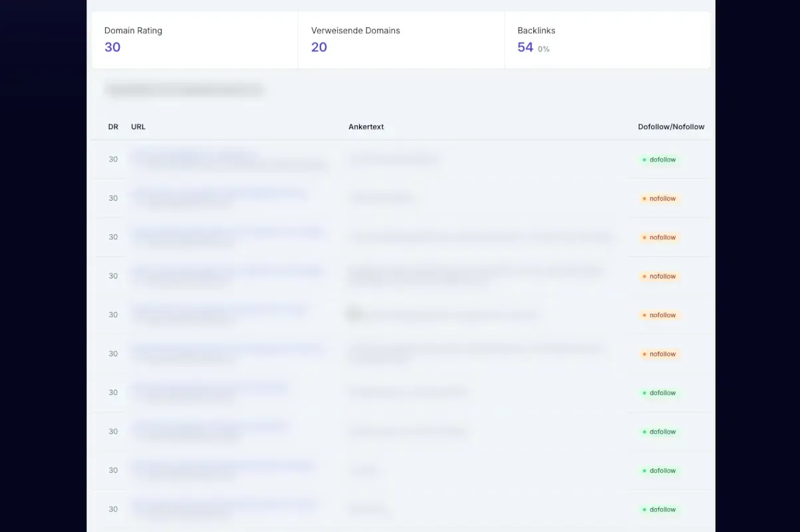800x532 pixels.
Task: Sort the table by the Ankertext column
Action: 366,126
